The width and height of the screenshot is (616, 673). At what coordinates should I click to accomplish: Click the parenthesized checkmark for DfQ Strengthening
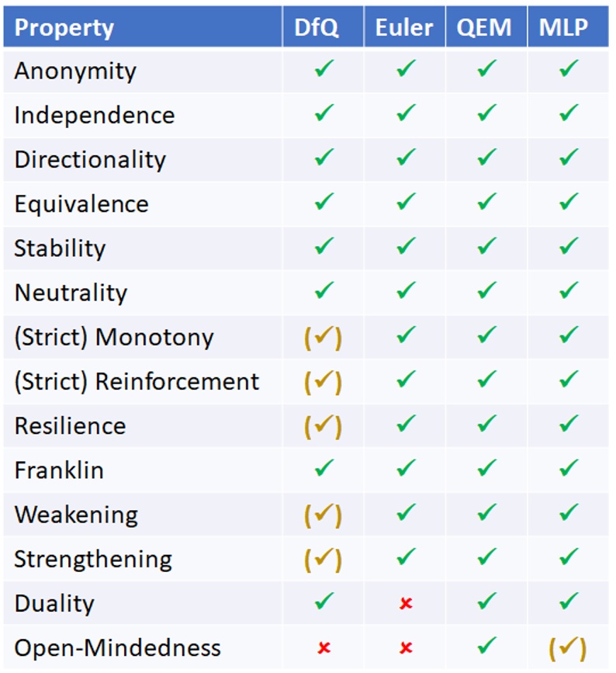[324, 559]
